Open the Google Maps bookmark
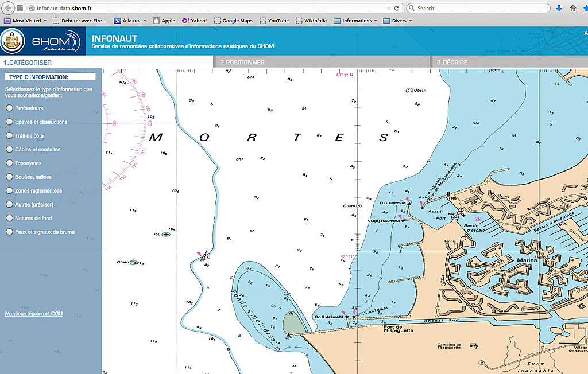The height and width of the screenshot is (374, 588). (233, 21)
